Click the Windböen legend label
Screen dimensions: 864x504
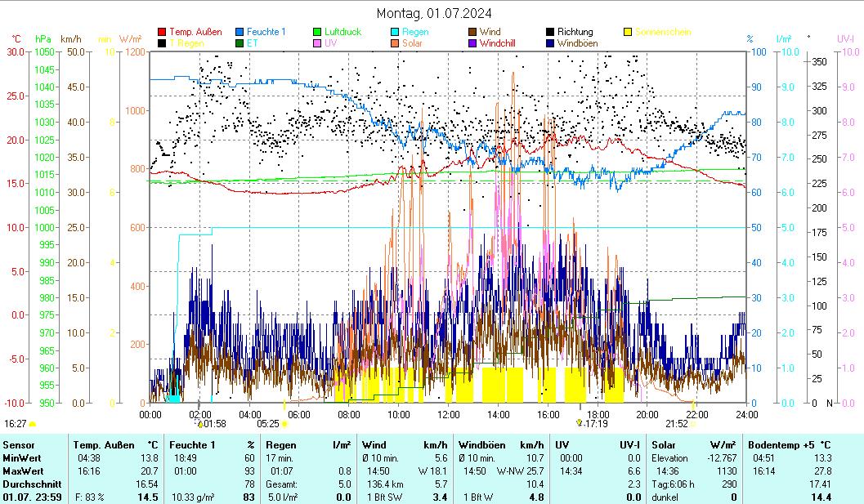tap(577, 43)
